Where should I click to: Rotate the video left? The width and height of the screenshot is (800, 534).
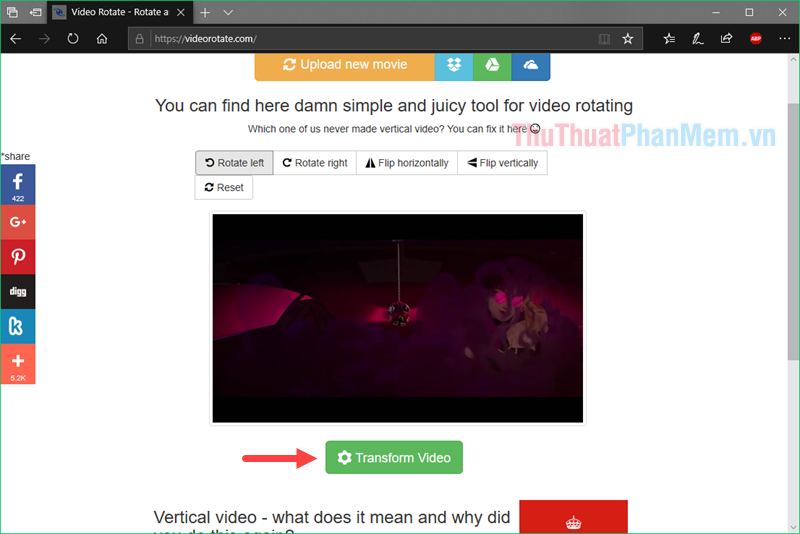[x=234, y=163]
